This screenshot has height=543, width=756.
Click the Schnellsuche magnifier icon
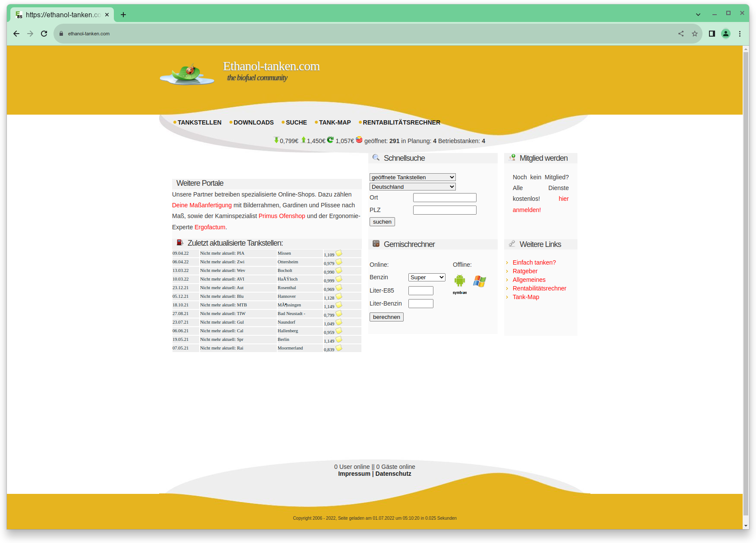click(x=376, y=158)
